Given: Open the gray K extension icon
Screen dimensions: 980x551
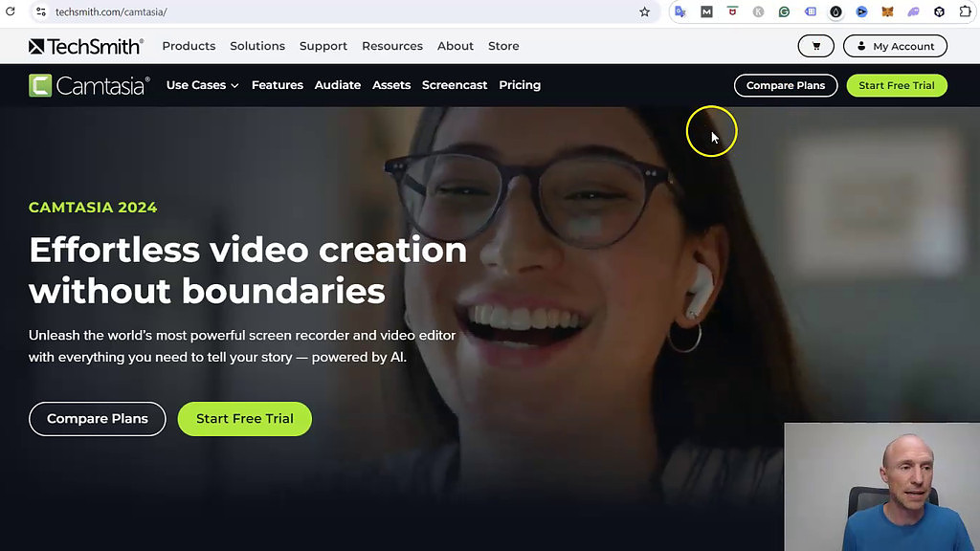Looking at the screenshot, I should (x=758, y=11).
